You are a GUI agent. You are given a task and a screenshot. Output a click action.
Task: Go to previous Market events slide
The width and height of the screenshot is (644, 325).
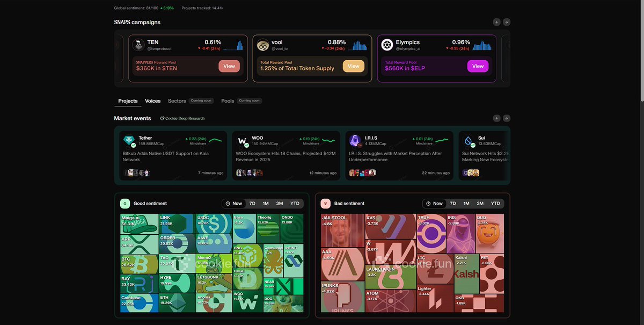(497, 118)
